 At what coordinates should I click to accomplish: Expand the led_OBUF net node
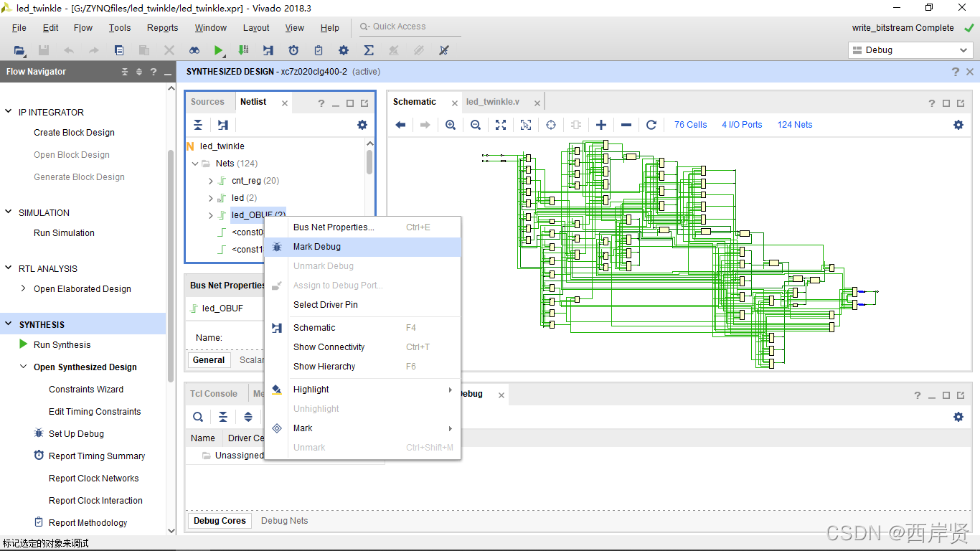coord(210,215)
